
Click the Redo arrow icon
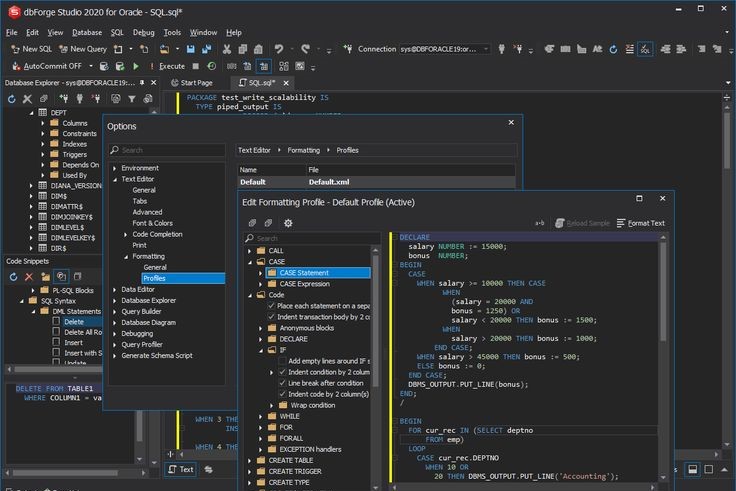click(x=306, y=49)
